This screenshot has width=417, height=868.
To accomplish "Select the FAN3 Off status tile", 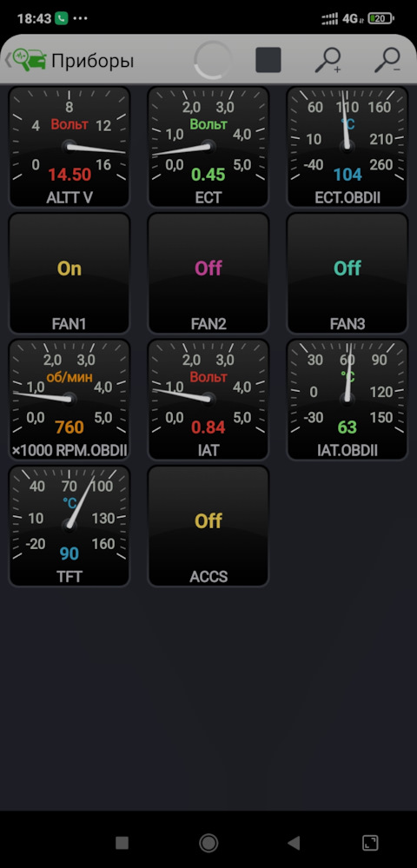I will click(347, 273).
